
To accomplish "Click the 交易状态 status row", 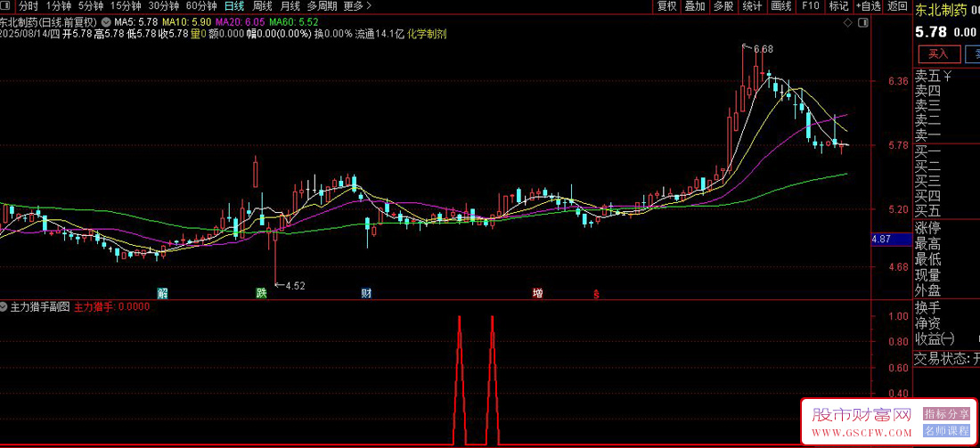I will tap(947, 359).
